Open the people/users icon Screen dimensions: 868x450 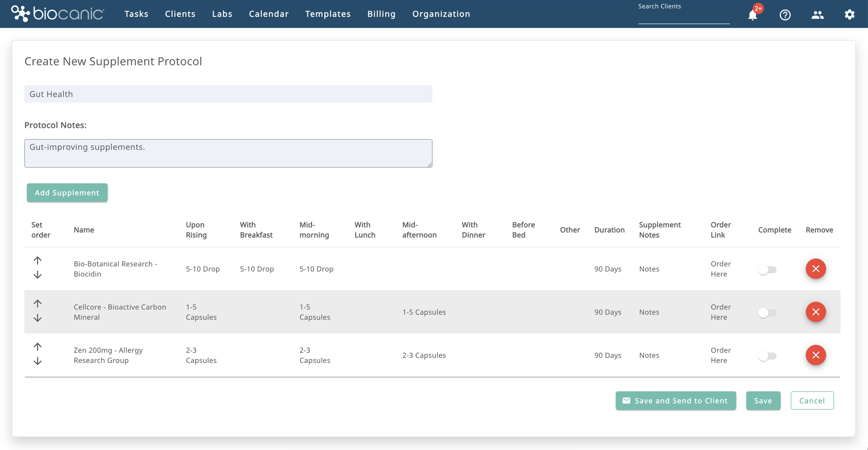point(817,15)
